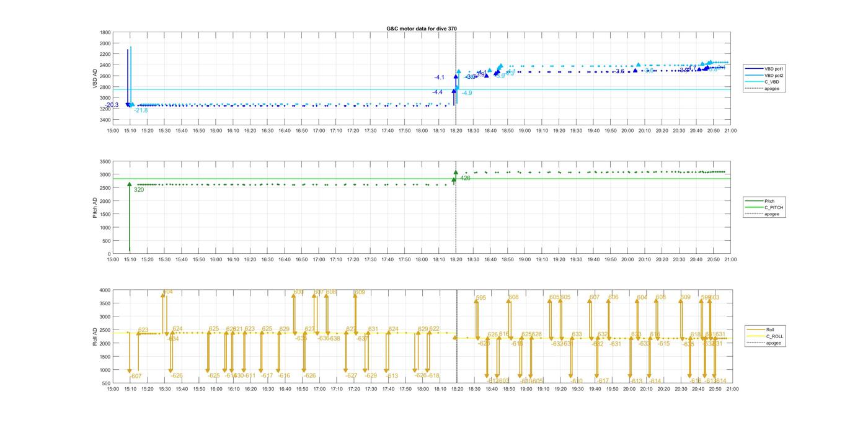868x430 pixels.
Task: Click the "-607" roll data label
Action: coord(135,376)
